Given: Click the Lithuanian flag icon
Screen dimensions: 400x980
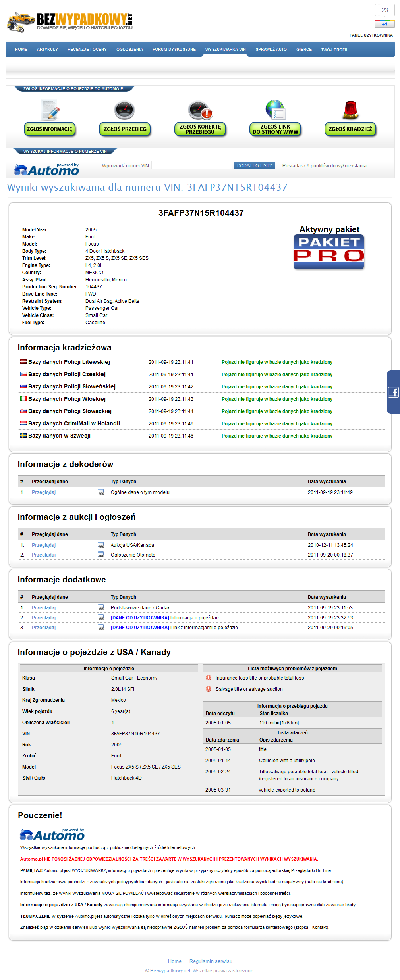Looking at the screenshot, I should click(x=23, y=361).
